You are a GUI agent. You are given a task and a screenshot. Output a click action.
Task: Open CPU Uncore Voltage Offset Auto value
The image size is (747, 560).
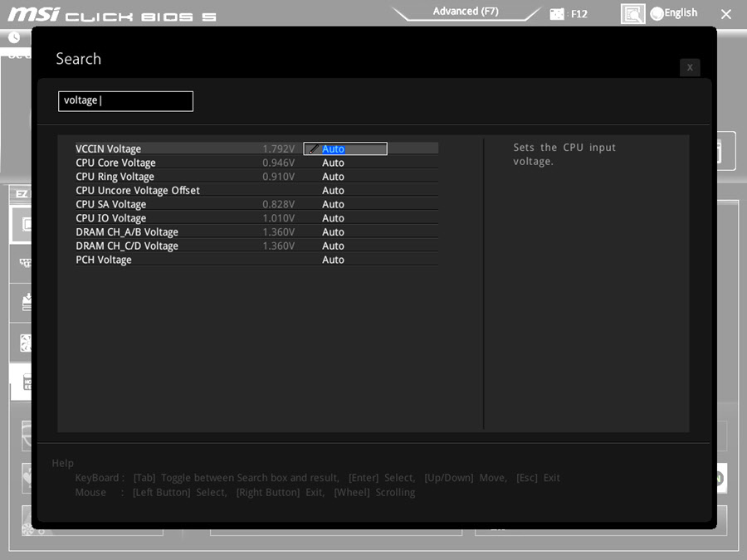click(x=333, y=191)
